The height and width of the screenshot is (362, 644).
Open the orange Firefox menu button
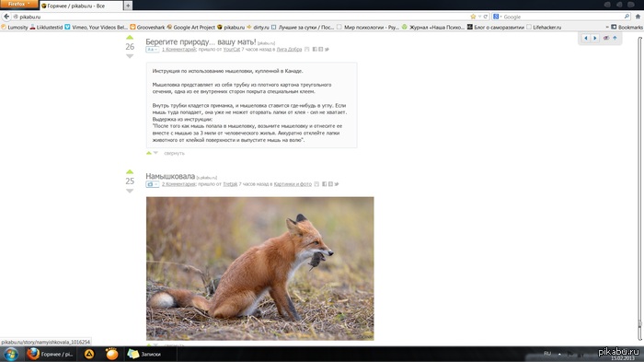coord(19,4)
